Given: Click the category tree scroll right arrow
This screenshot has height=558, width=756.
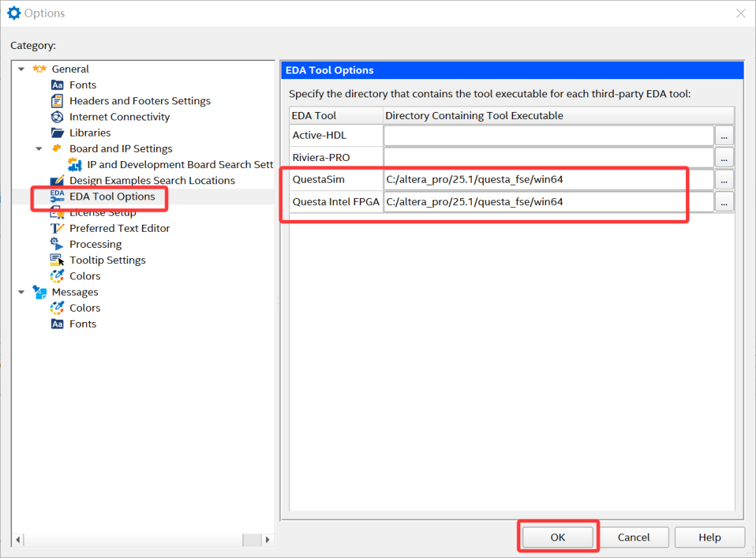Looking at the screenshot, I should [x=267, y=540].
